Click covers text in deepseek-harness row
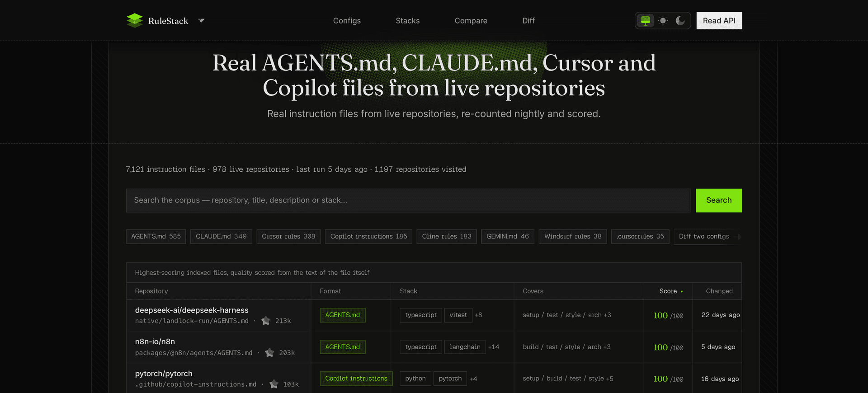 pos(567,315)
